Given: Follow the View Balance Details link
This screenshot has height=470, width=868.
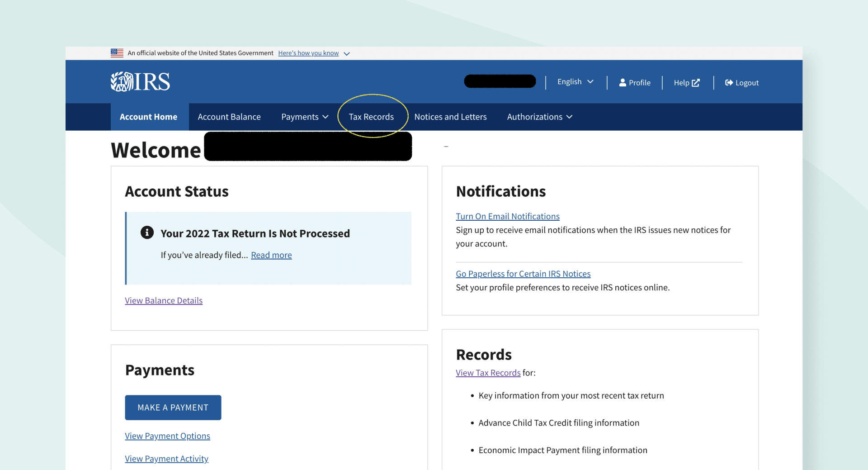Looking at the screenshot, I should click(164, 300).
